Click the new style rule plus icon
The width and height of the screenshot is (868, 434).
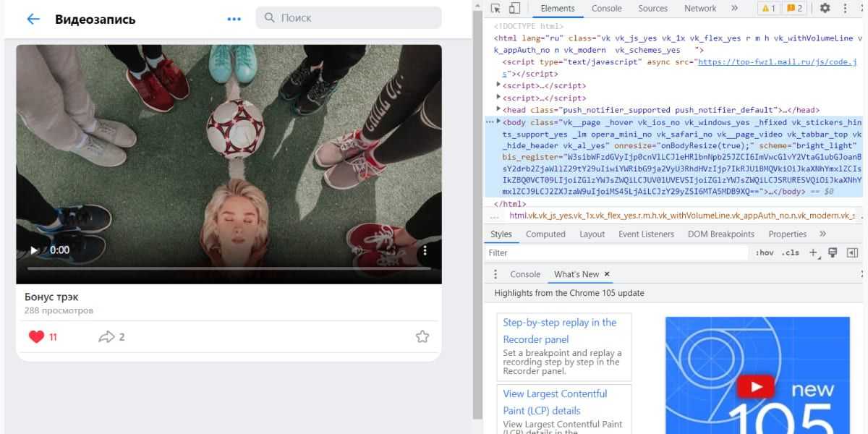pos(813,252)
